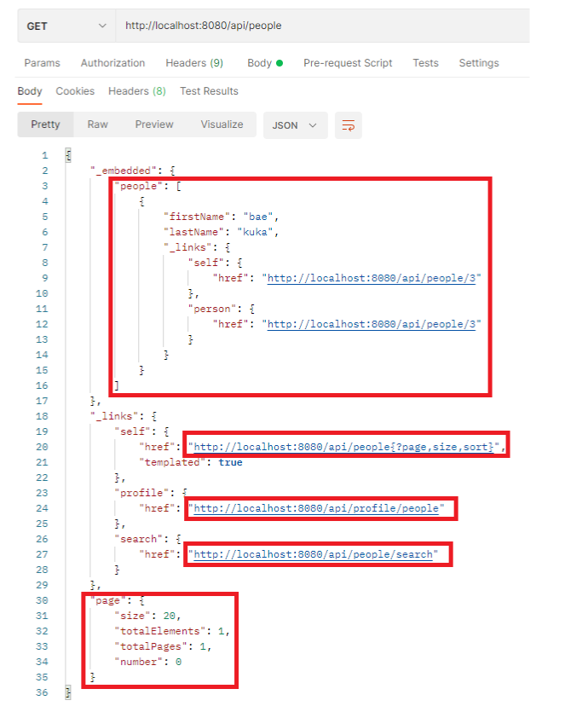Click the "people" array key on line 3
This screenshot has height=712, width=588.
tap(138, 186)
